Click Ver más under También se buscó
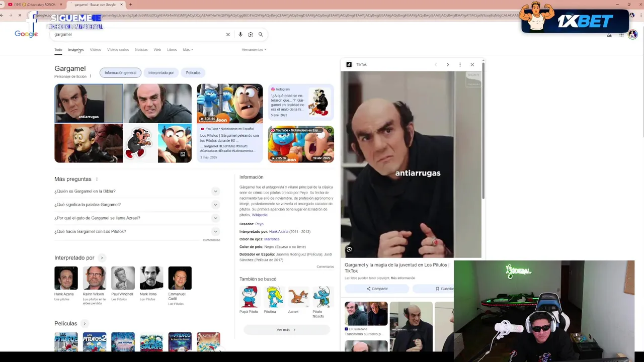The image size is (644, 362). (286, 330)
